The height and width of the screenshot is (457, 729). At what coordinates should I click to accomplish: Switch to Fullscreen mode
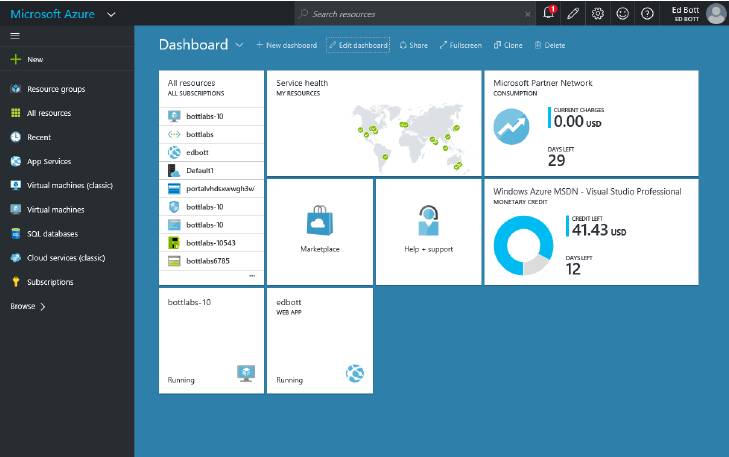460,45
